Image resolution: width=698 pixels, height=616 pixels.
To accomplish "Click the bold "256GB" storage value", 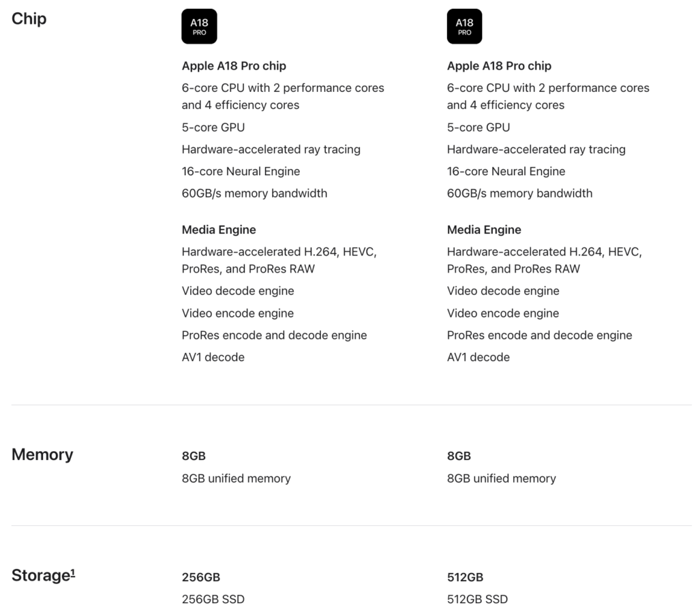I will click(201, 577).
